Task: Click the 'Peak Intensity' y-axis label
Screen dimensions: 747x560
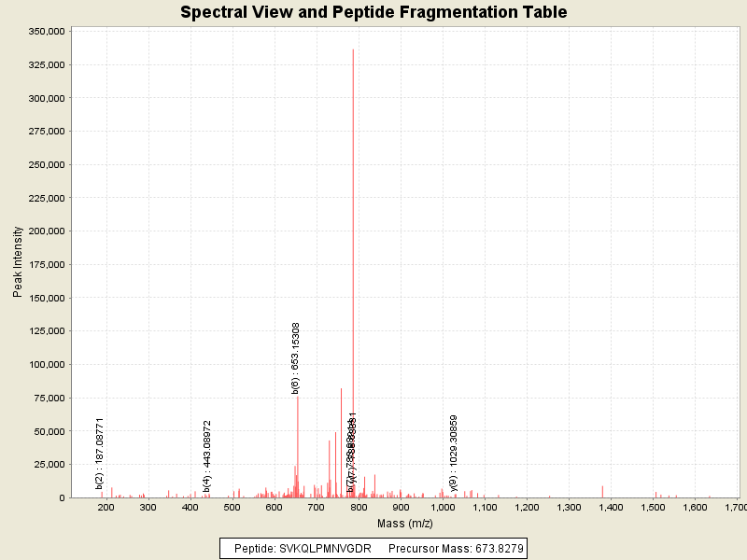Action: (x=18, y=265)
